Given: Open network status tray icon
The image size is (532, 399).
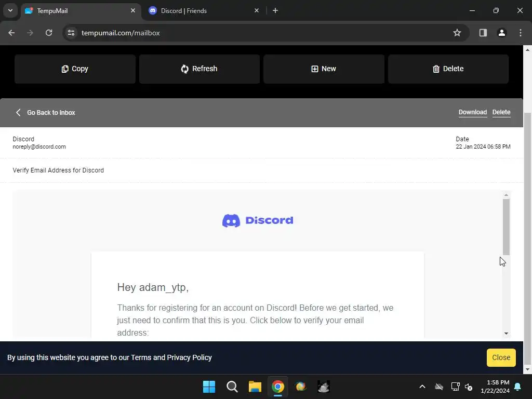Looking at the screenshot, I should 455,387.
